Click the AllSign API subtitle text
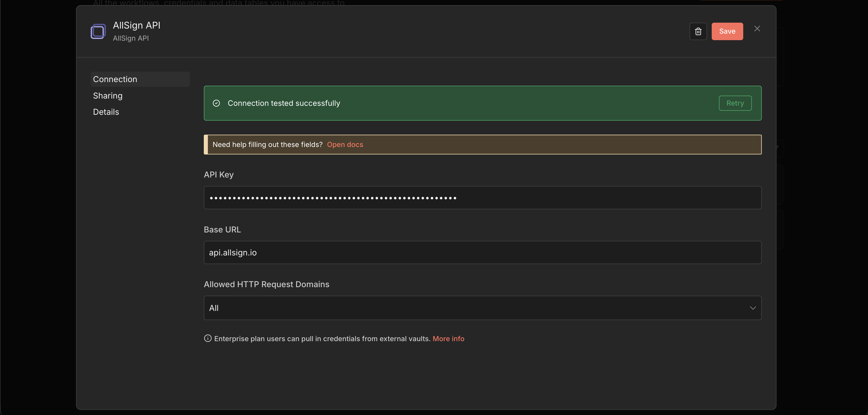The width and height of the screenshot is (868, 415). click(130, 38)
